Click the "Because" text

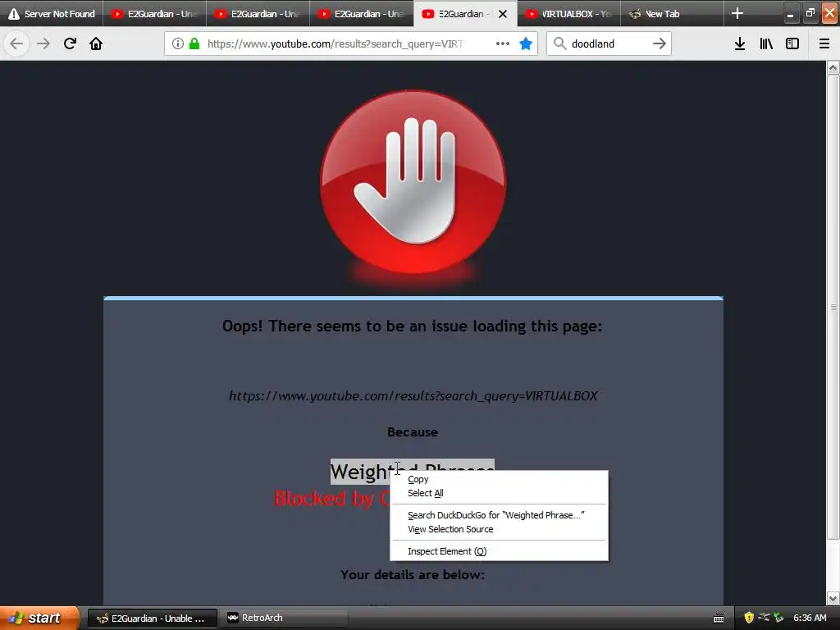click(413, 431)
